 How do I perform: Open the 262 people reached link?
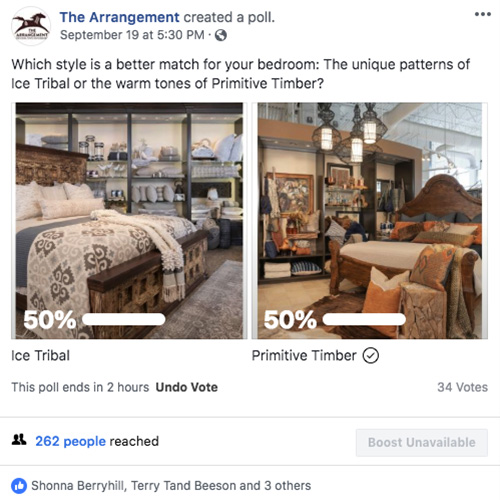[x=70, y=441]
